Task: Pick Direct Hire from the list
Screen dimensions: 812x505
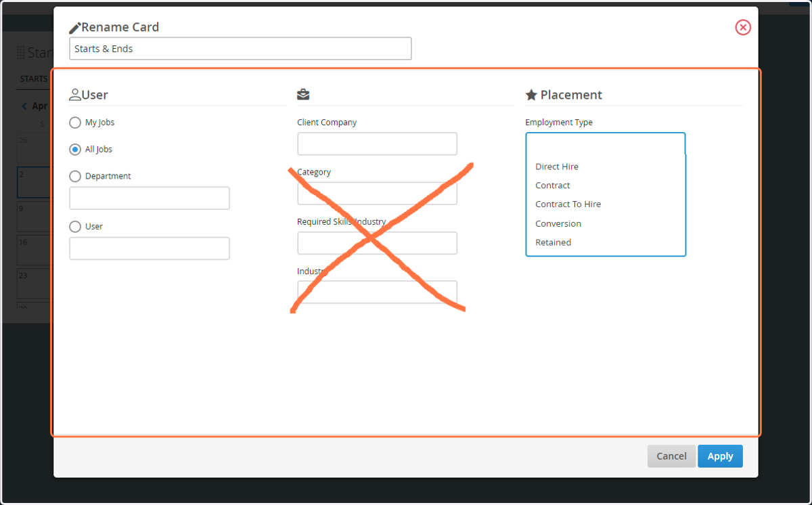Action: [557, 167]
